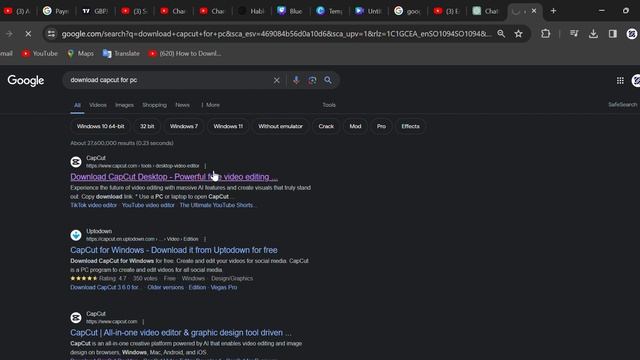Open Translate bookmark
Screen dimensions: 640x360
pyautogui.click(x=121, y=53)
